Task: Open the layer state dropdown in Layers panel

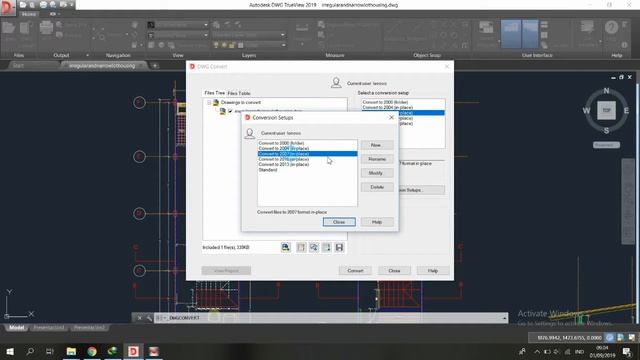Action: coord(282,35)
